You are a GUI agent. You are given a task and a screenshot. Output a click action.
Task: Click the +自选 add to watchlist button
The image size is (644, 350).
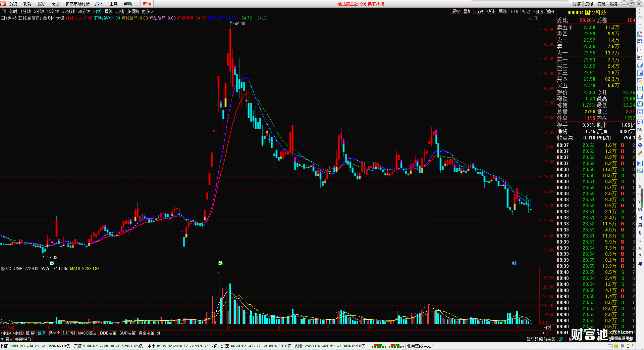[x=538, y=11]
